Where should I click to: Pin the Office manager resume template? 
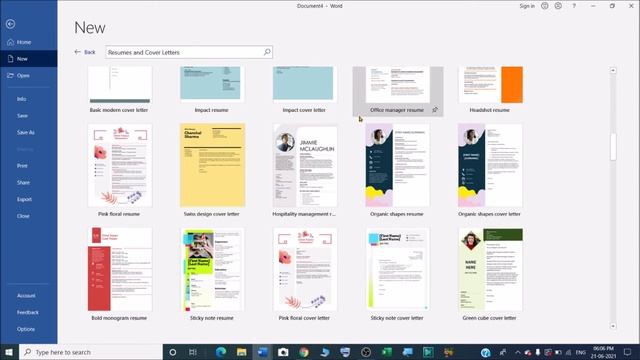click(x=435, y=110)
